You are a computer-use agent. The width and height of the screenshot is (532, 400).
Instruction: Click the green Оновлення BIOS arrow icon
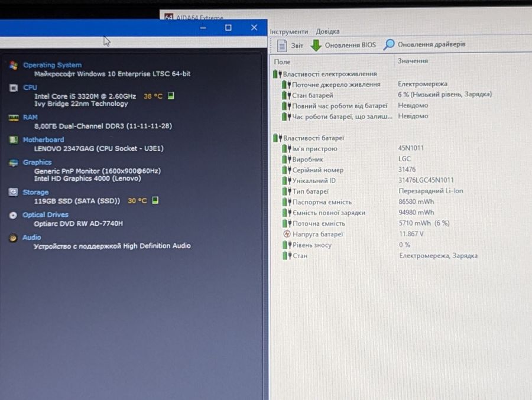[x=316, y=45]
